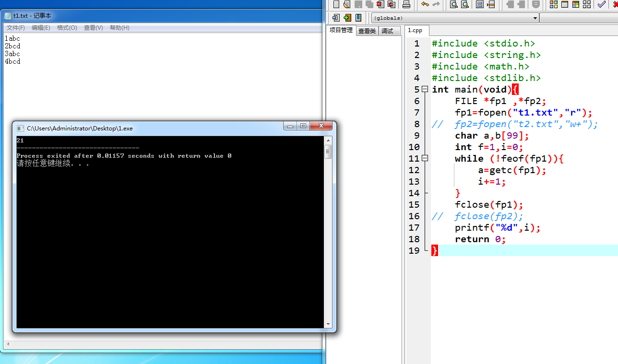Open Notepad 文件(F) menu
This screenshot has width=618, height=364.
[16, 28]
